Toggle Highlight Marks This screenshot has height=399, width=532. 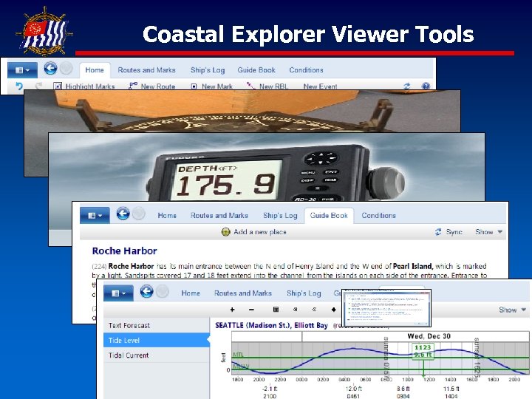click(x=84, y=86)
